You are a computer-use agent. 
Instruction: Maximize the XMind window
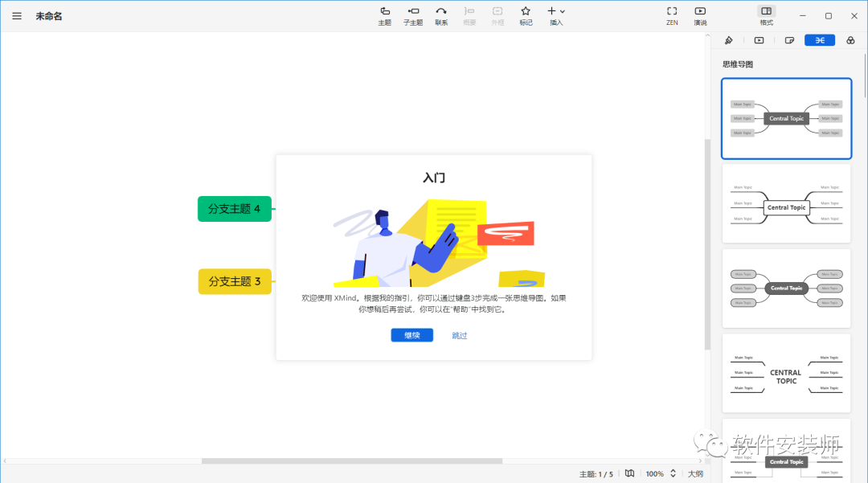[x=829, y=16]
